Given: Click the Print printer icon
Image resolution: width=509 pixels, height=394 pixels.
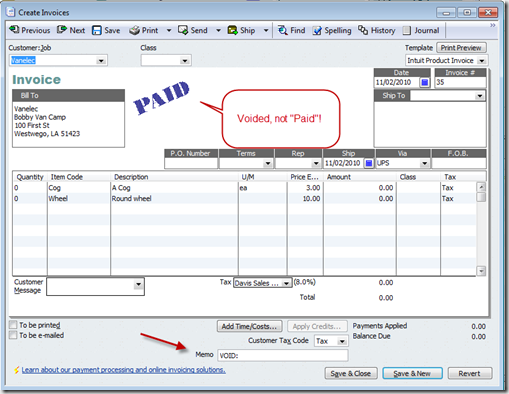Looking at the screenshot, I should pyautogui.click(x=134, y=31).
